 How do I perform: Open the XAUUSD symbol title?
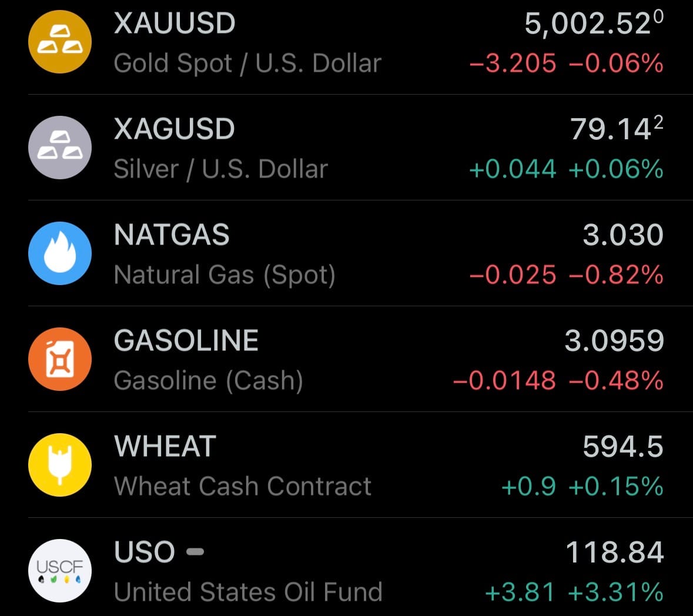point(175,24)
